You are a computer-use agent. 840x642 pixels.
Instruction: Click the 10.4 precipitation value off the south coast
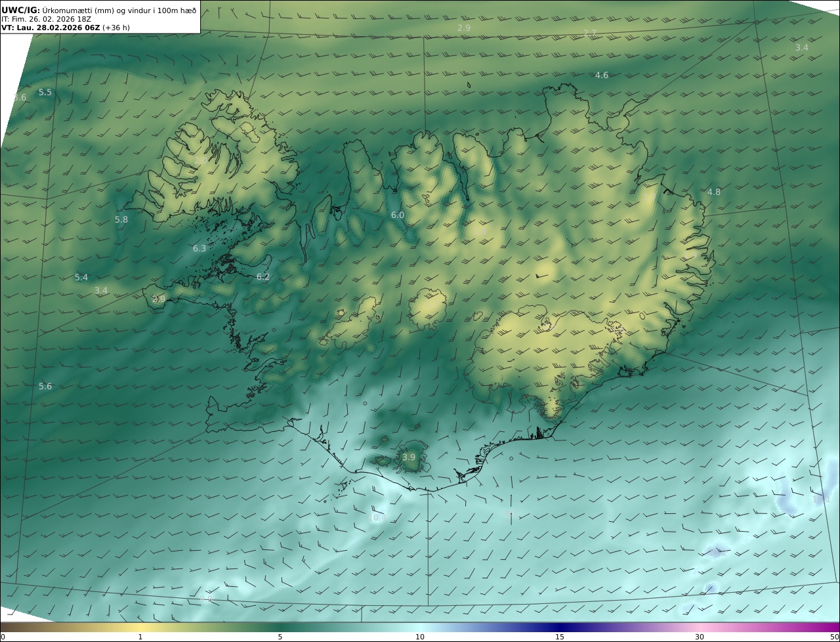[377, 518]
